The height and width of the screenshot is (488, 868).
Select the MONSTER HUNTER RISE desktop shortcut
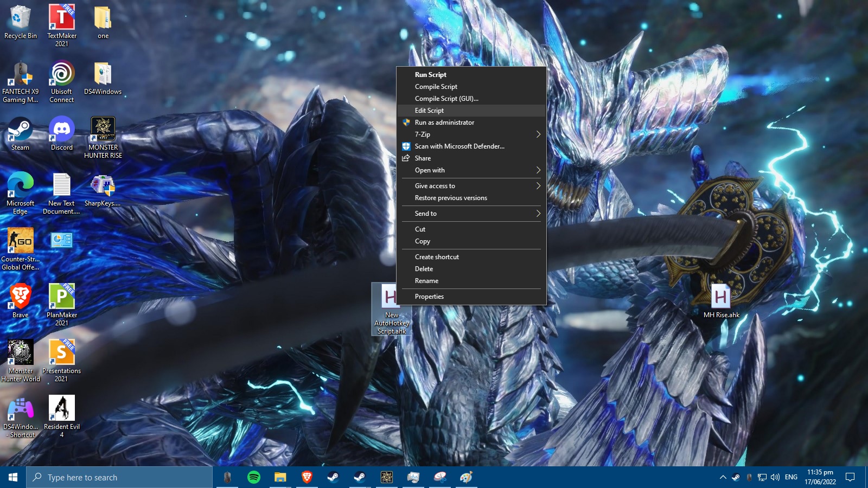(103, 138)
